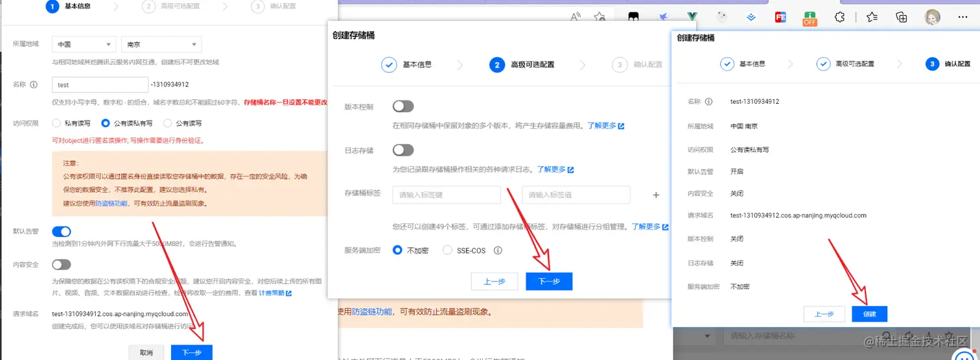Screen dimensions: 980x360
Task: Open the Vue devtools extension icon
Action: pos(692,18)
